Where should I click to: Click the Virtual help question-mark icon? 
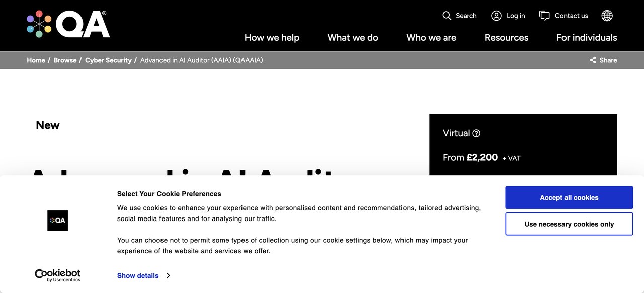click(476, 133)
